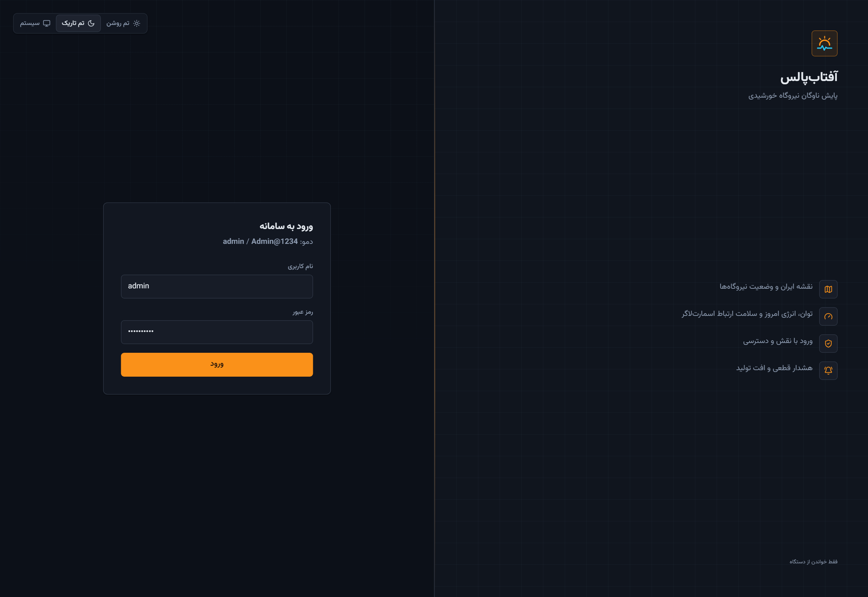This screenshot has height=597, width=868.
Task: Click the map icon beside نقشه ایران
Action: pos(828,289)
